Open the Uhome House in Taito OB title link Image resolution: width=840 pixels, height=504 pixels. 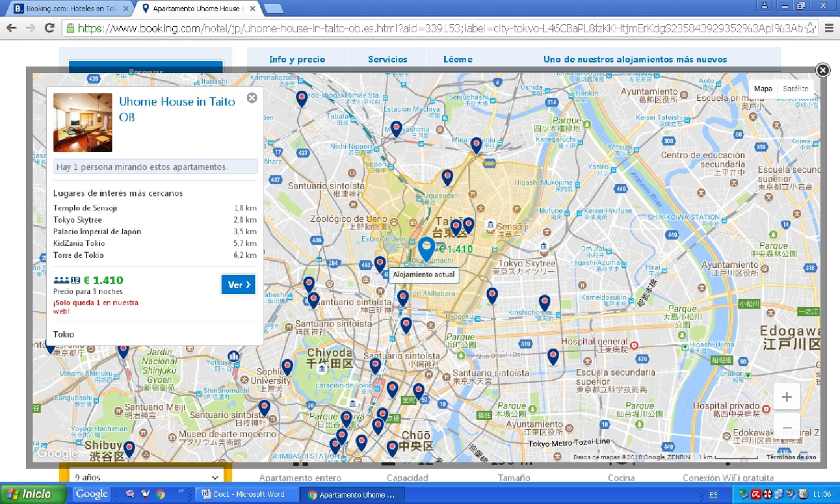point(177,109)
